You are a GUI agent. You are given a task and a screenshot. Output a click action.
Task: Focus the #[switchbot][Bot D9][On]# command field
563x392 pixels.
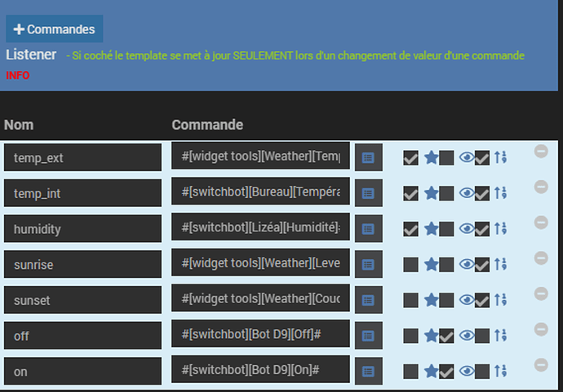click(x=260, y=369)
